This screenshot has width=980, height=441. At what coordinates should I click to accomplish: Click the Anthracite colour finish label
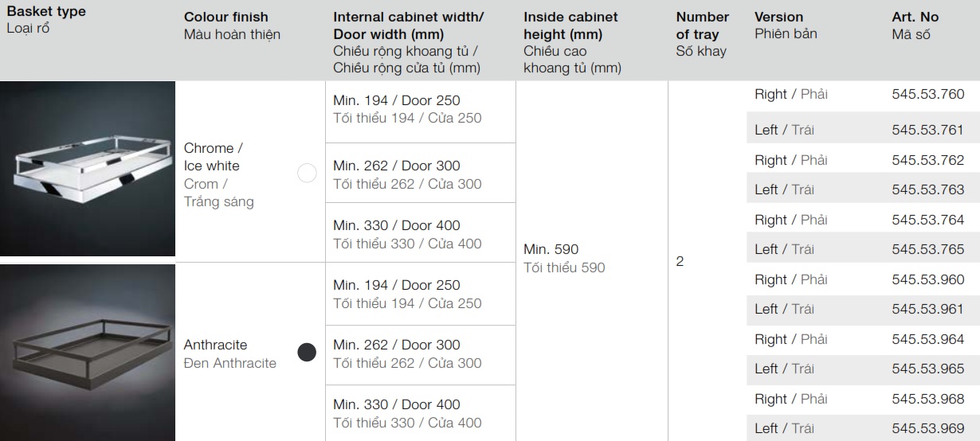click(215, 345)
